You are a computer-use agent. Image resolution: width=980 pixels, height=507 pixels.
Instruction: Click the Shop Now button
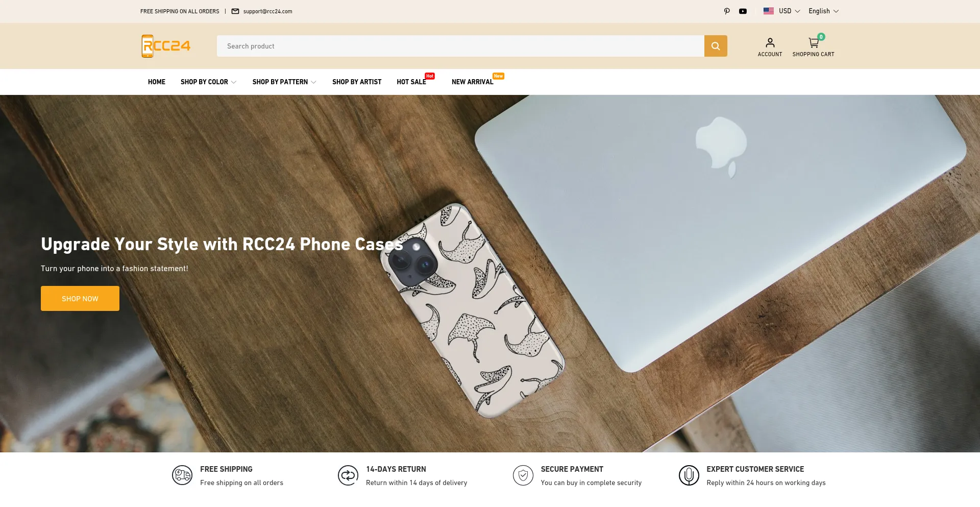point(80,299)
